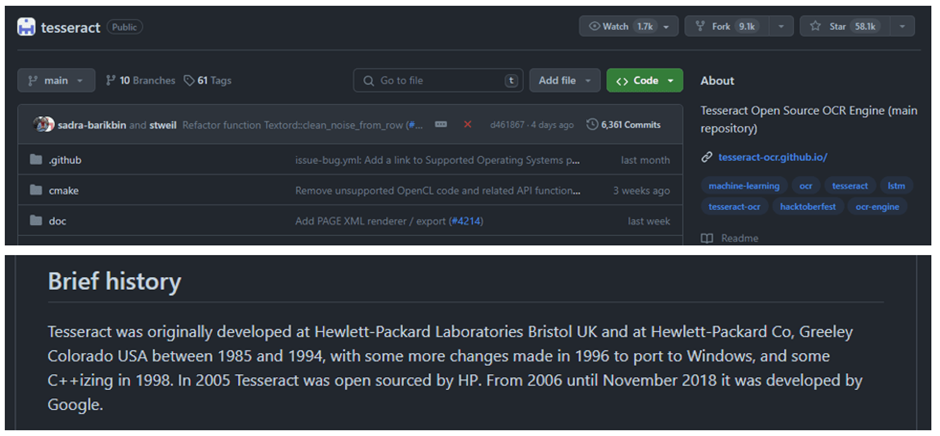Watch the repository for notifications
Viewport: 940px width, 436px height.
point(629,26)
